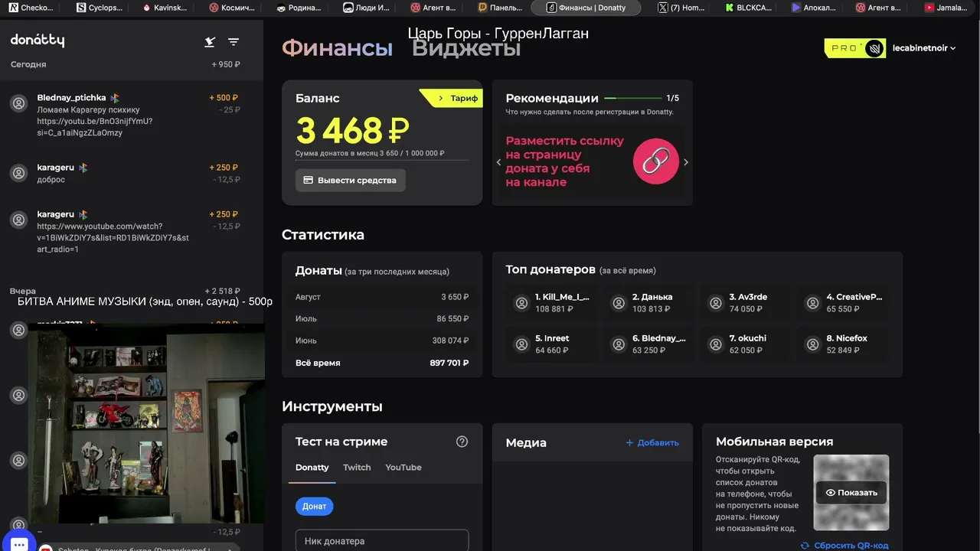Click the help question mark in Тест на стриме

point(462,442)
